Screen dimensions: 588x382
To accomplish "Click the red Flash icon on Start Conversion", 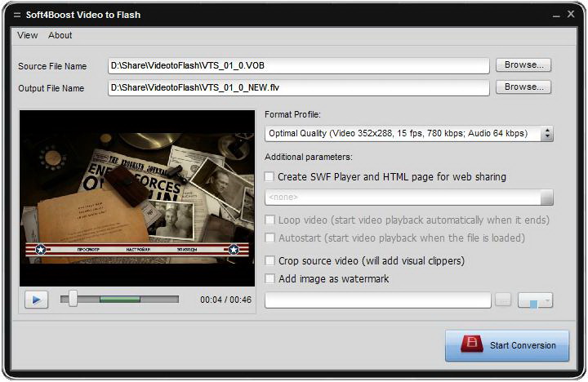I will pos(471,344).
